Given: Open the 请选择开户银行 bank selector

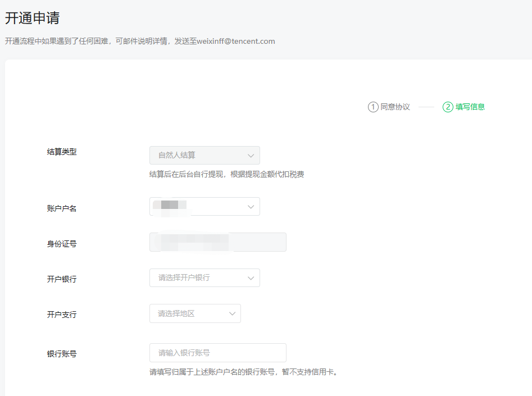Looking at the screenshot, I should (204, 278).
